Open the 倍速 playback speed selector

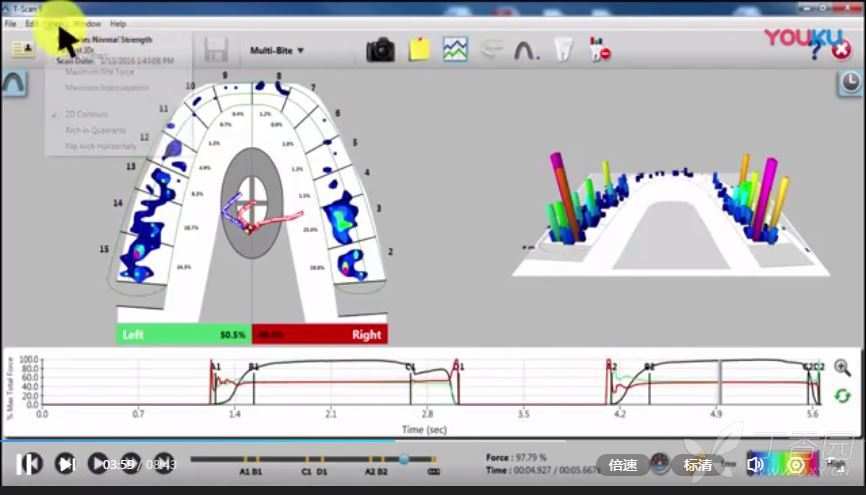tap(622, 465)
